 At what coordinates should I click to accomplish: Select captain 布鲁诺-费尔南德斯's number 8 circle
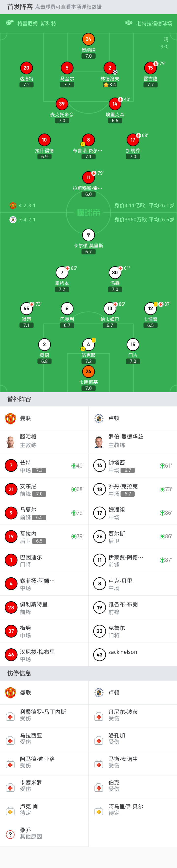(x=88, y=140)
